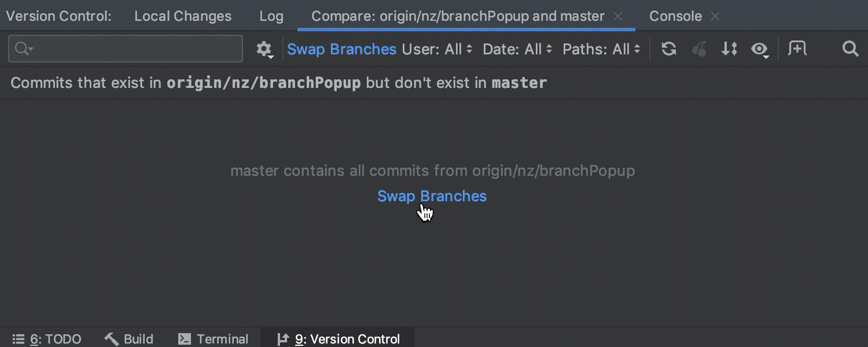Open the Date: All filter dropdown
Screen dimensions: 868x347
pyautogui.click(x=517, y=49)
